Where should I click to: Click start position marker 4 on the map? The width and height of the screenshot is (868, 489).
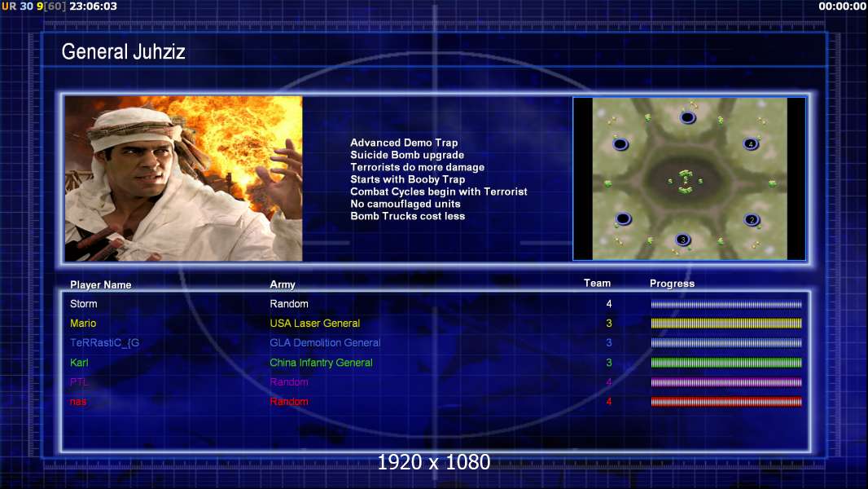coord(751,144)
